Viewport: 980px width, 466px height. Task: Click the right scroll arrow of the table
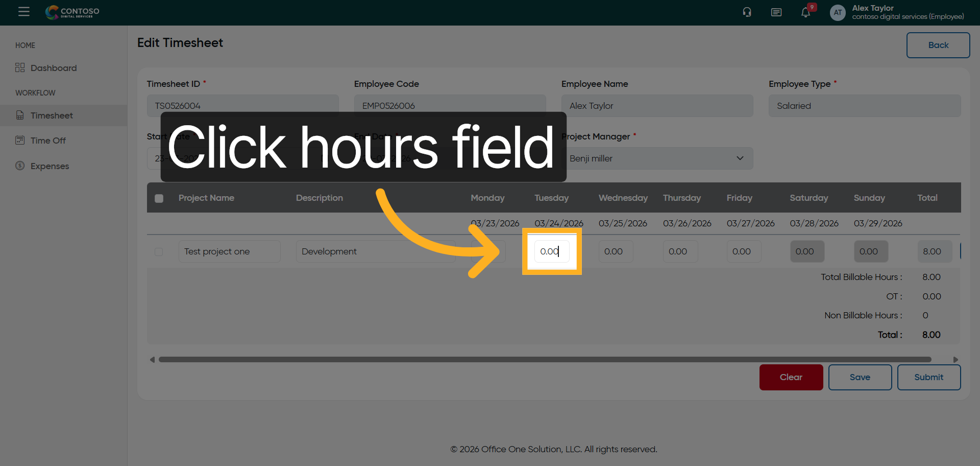click(x=957, y=359)
